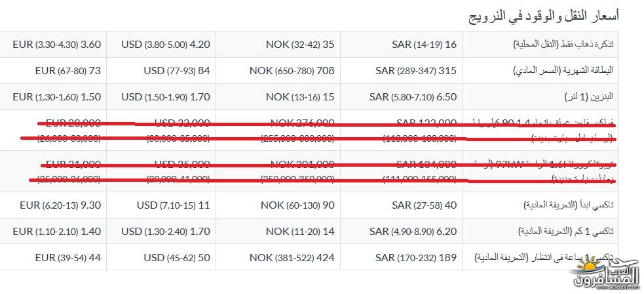Click the SAR 315 monthly pass price
Image resolution: width=644 pixels, height=294 pixels.
[415, 71]
